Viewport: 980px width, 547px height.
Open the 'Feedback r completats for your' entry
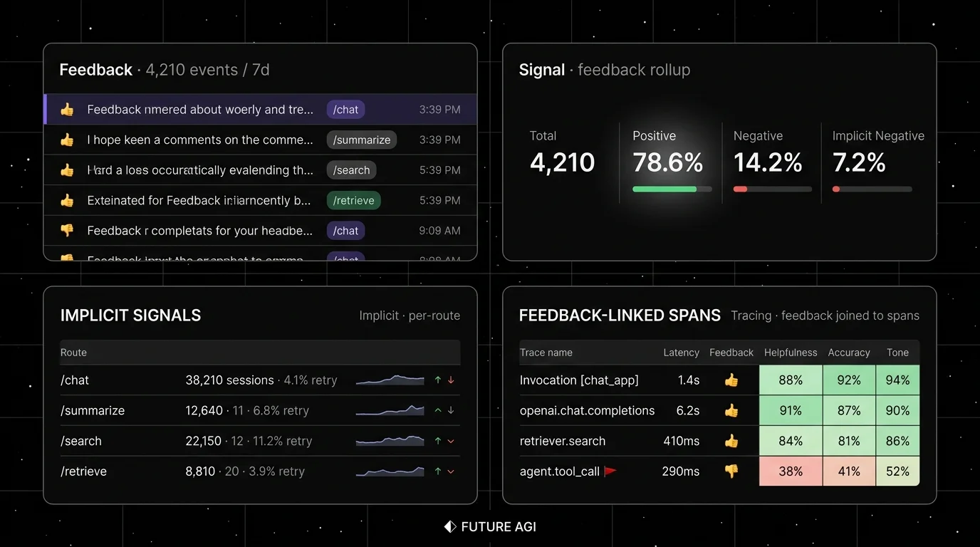pyautogui.click(x=261, y=231)
